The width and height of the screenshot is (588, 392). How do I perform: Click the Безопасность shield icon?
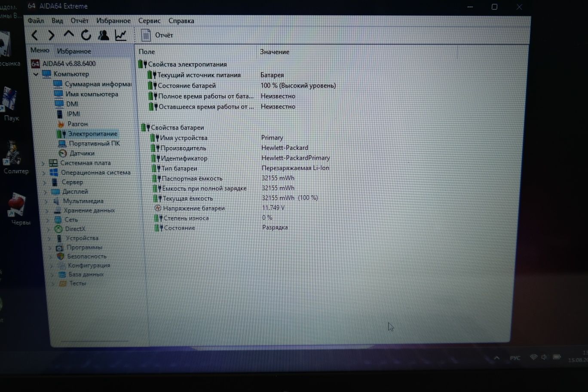(60, 256)
